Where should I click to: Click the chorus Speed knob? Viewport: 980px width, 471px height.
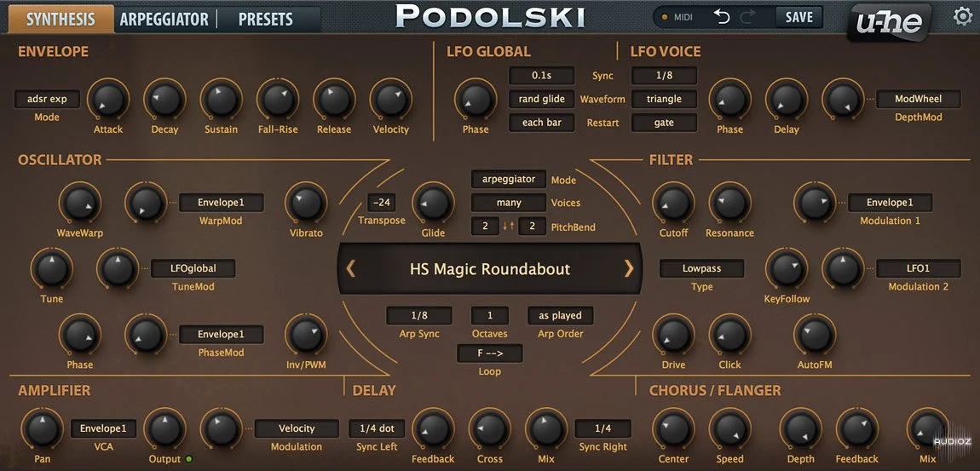coord(730,429)
